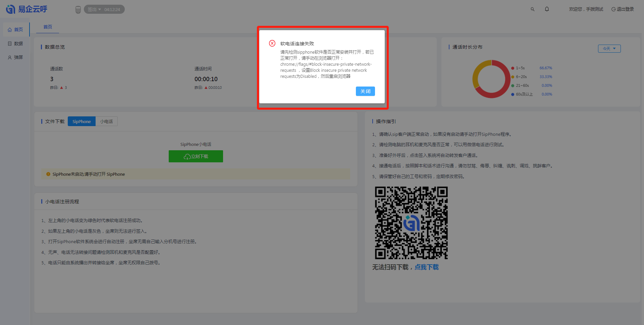644x325 pixels.
Task: Click the red error icon in dialog
Action: coord(272,43)
